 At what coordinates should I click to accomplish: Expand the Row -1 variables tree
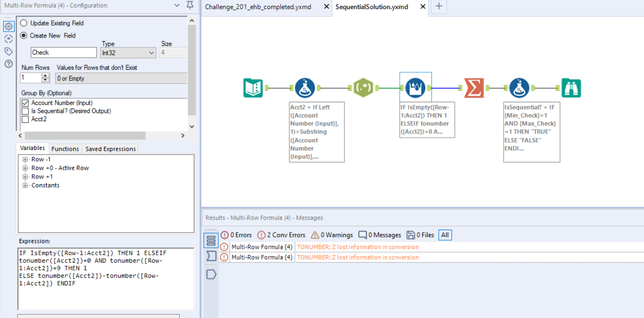pyautogui.click(x=25, y=159)
